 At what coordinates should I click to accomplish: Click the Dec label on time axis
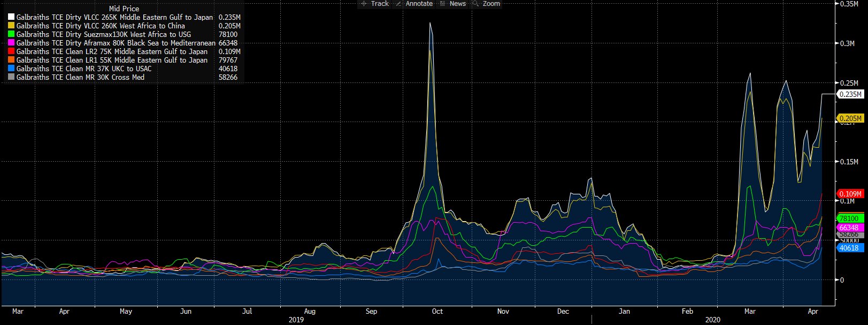pyautogui.click(x=563, y=311)
